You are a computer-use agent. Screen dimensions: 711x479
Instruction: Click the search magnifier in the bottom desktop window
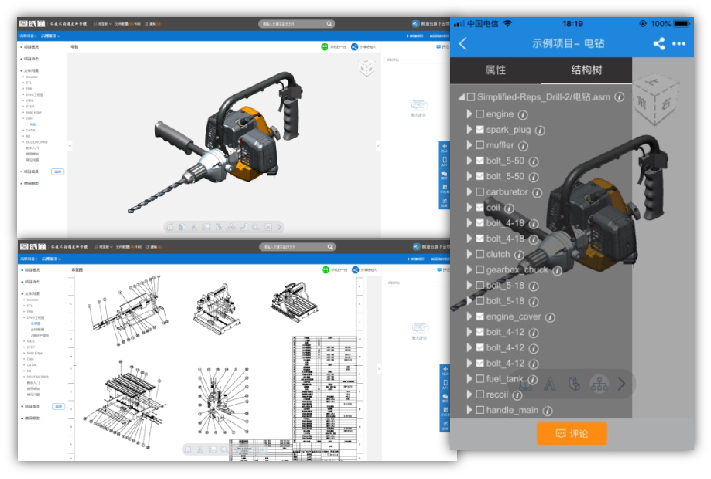coord(330,247)
